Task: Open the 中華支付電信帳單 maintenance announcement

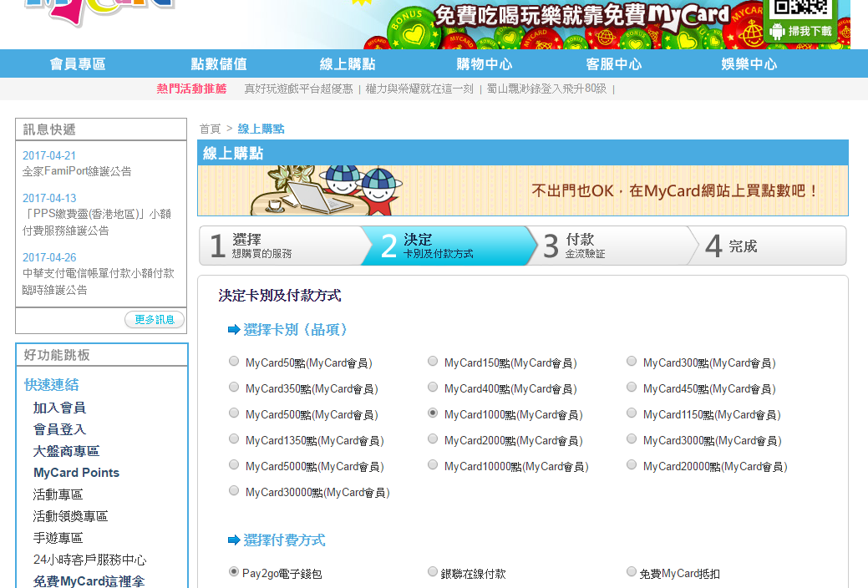Action: [99, 281]
